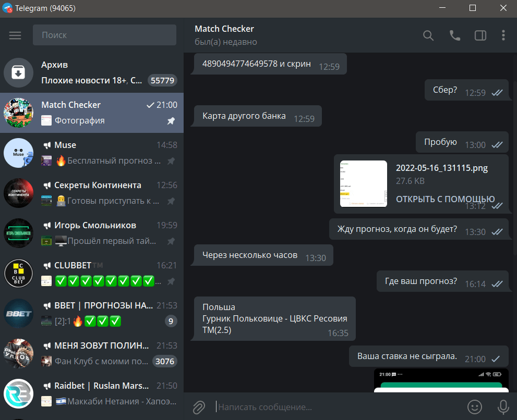
Task: Click the pin icon on Match Checker chat
Action: coord(171,121)
